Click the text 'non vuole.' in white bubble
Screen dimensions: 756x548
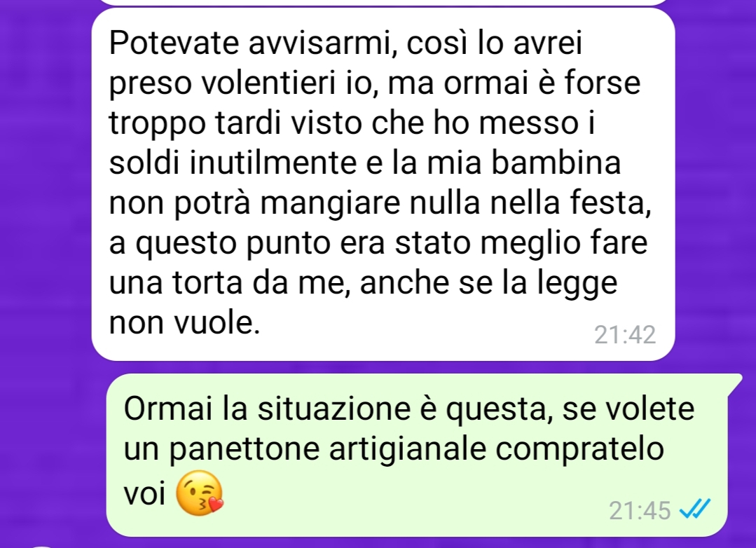(185, 322)
